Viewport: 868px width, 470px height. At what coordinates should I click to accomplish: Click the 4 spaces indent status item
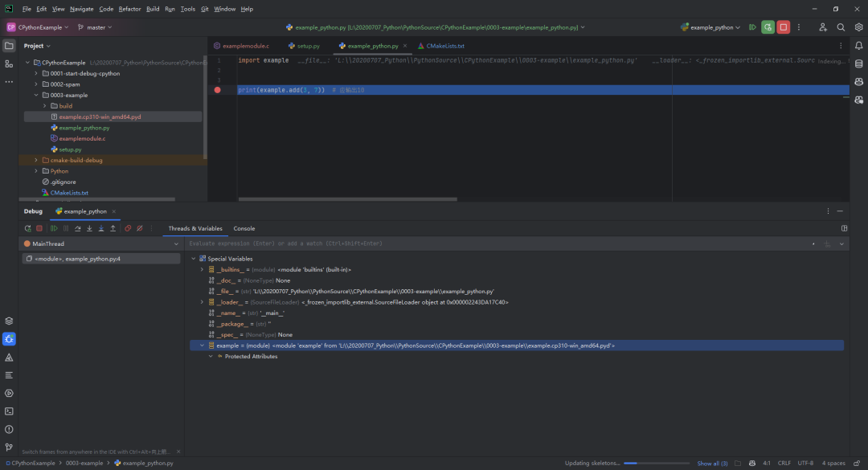[x=833, y=464]
